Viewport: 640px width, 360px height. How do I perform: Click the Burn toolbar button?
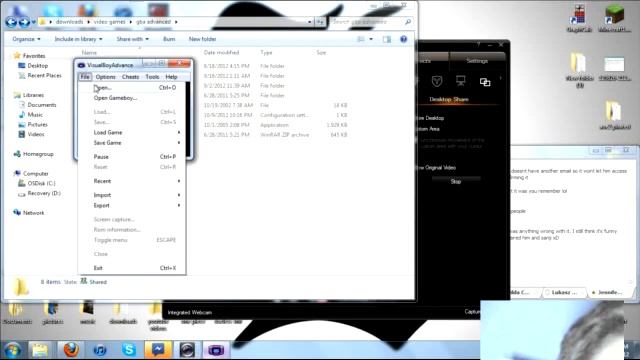169,39
